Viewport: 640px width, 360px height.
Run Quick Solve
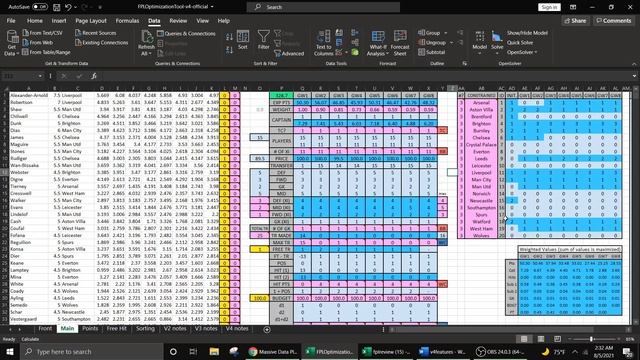[x=520, y=42]
